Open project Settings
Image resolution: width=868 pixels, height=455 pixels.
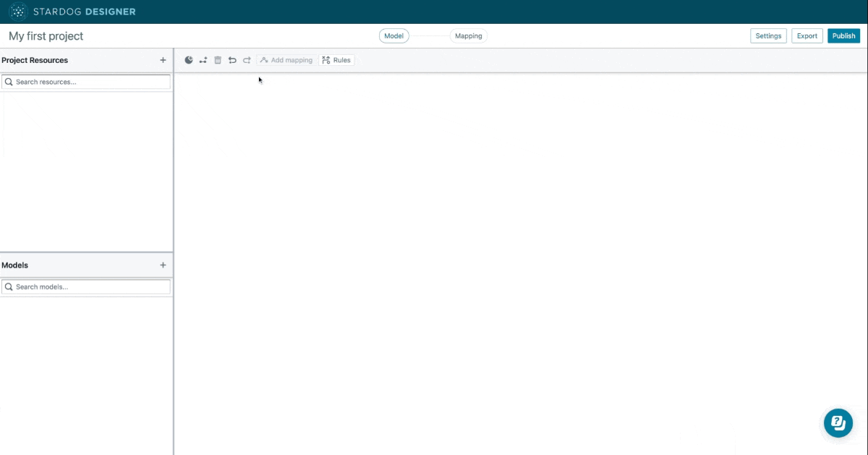coord(768,36)
